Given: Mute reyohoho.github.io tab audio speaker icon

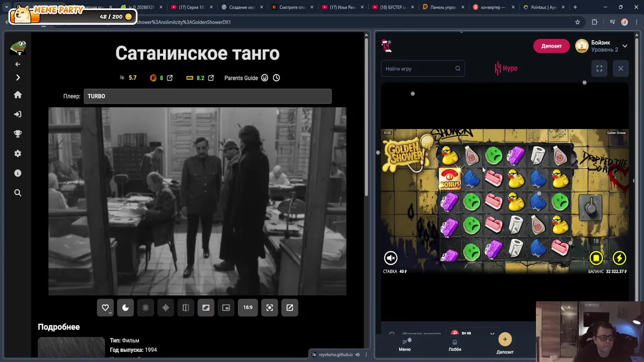Looking at the screenshot, I should pyautogui.click(x=357, y=354).
